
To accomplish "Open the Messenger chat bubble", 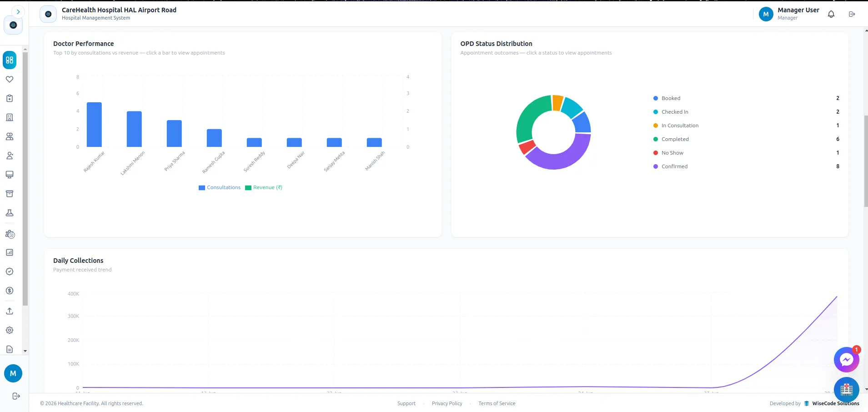I will [x=846, y=360].
